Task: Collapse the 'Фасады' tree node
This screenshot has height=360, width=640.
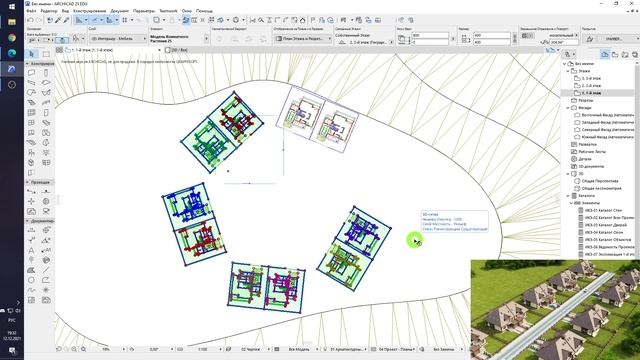Action: point(567,108)
